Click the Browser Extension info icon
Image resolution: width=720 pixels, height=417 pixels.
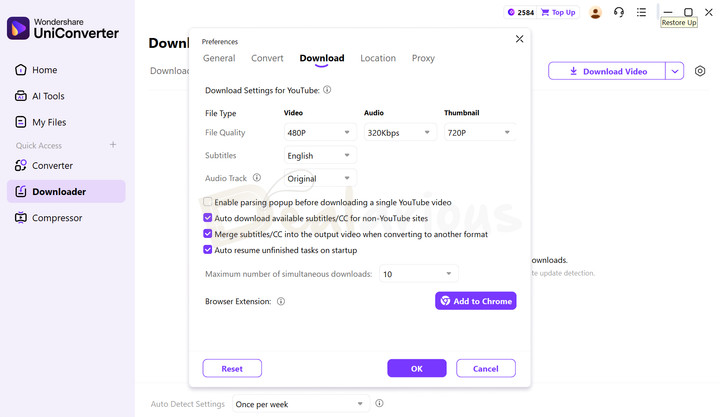(281, 301)
